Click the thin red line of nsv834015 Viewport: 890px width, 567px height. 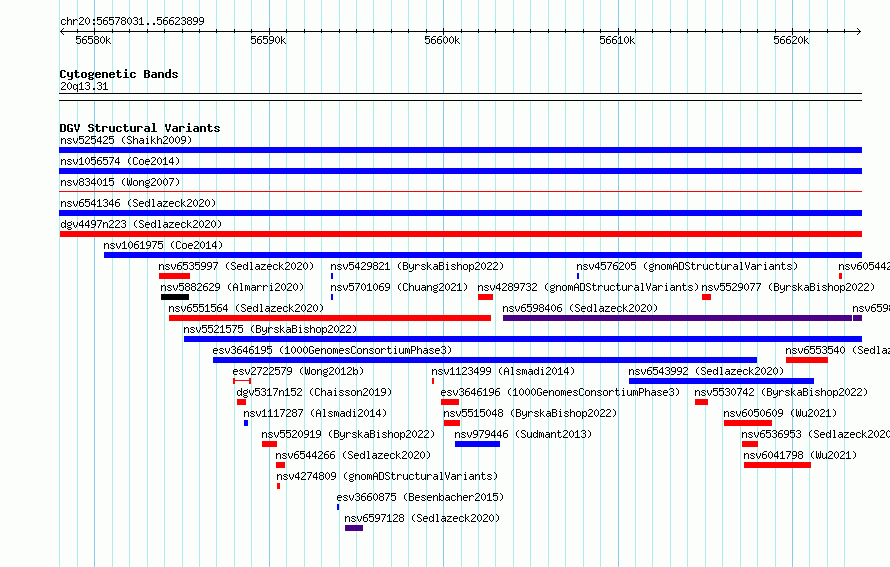[460, 192]
